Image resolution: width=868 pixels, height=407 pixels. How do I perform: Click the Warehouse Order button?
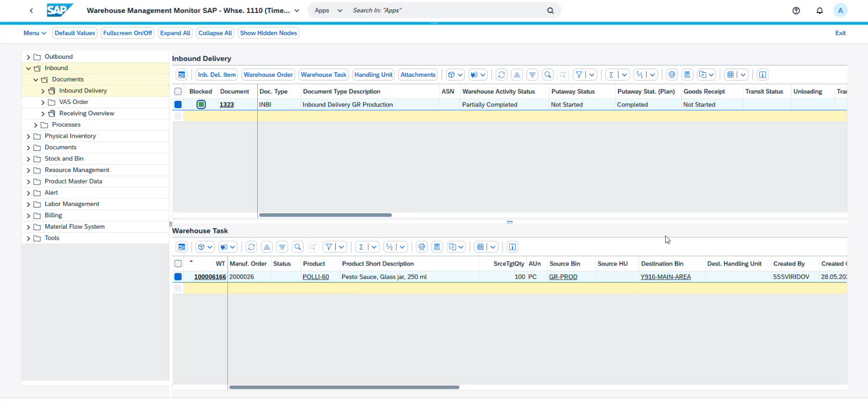[x=268, y=75]
